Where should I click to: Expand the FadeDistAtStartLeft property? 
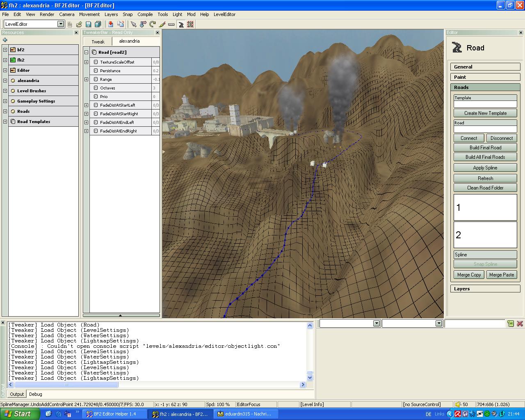click(86, 105)
